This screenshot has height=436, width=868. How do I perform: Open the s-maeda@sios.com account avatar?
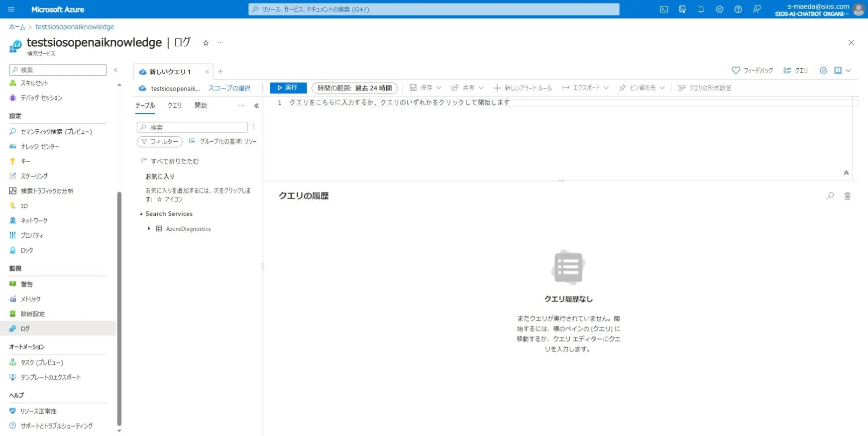tap(858, 9)
